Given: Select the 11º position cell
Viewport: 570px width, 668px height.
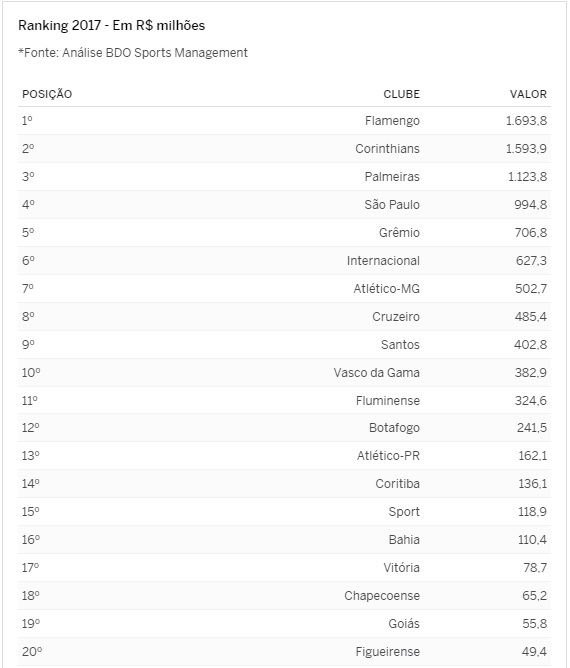Looking at the screenshot, I should pyautogui.click(x=30, y=400).
